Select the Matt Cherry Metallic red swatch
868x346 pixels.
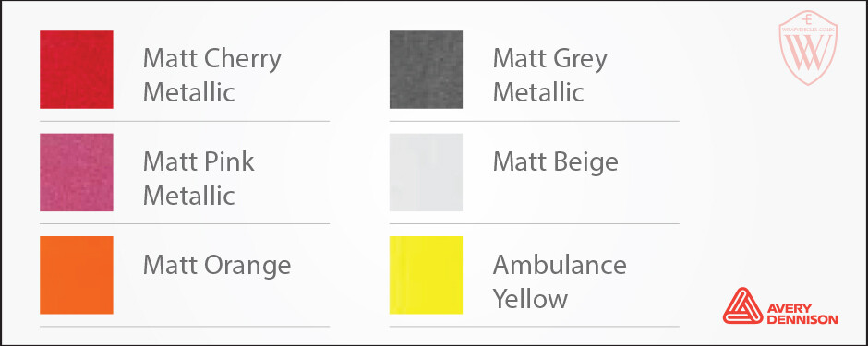pyautogui.click(x=77, y=69)
